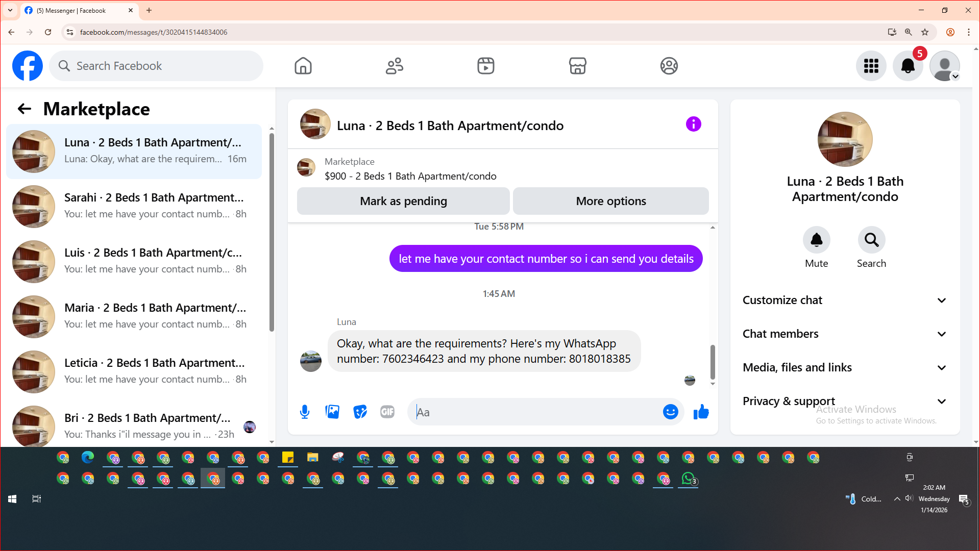Screen dimensions: 980x551
Task: Open the sticker picker icon
Action: 360,412
